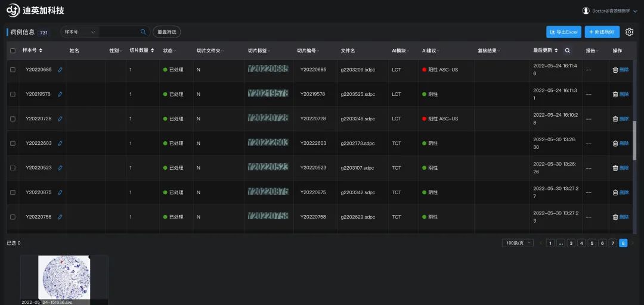The height and width of the screenshot is (305, 644).
Task: Click the search magnifier in the search box
Action: click(x=143, y=32)
